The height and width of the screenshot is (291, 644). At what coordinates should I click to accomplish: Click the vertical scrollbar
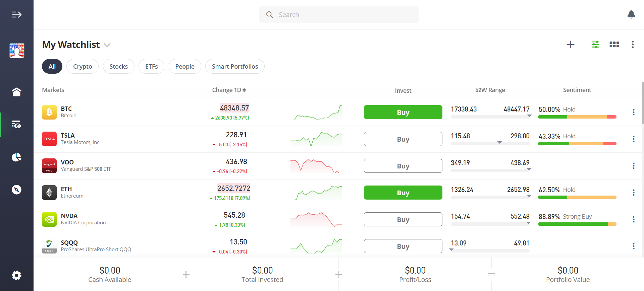click(x=643, y=103)
